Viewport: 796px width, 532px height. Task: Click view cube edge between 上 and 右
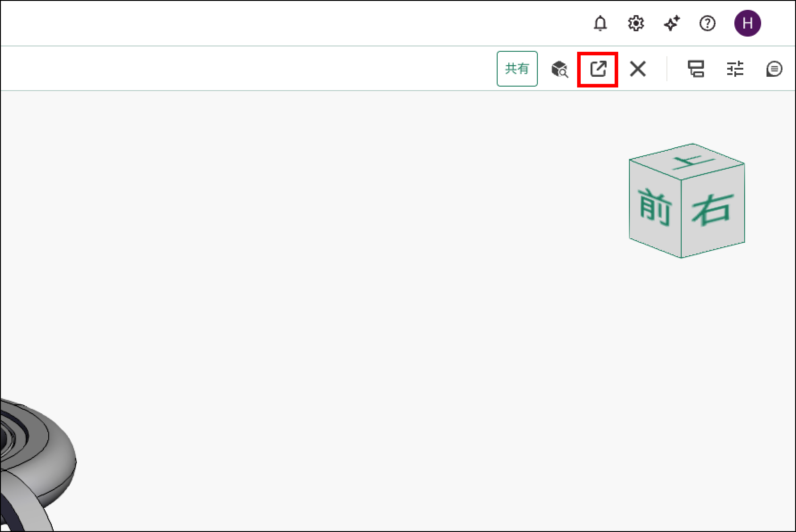click(x=713, y=172)
